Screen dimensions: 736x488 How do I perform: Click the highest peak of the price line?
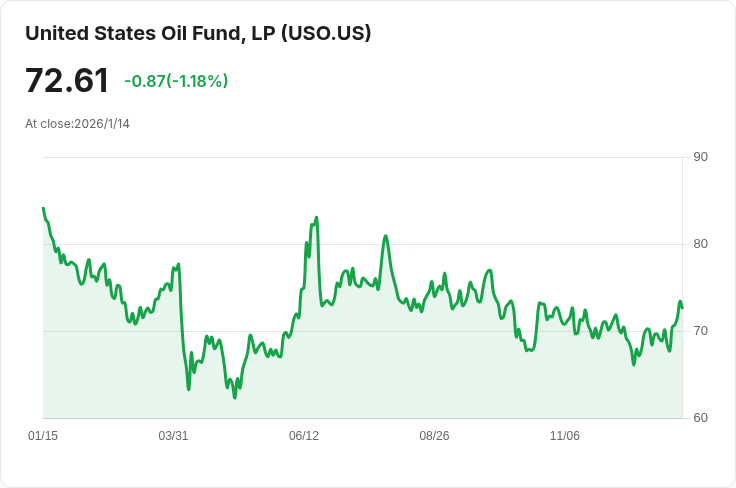coord(316,217)
